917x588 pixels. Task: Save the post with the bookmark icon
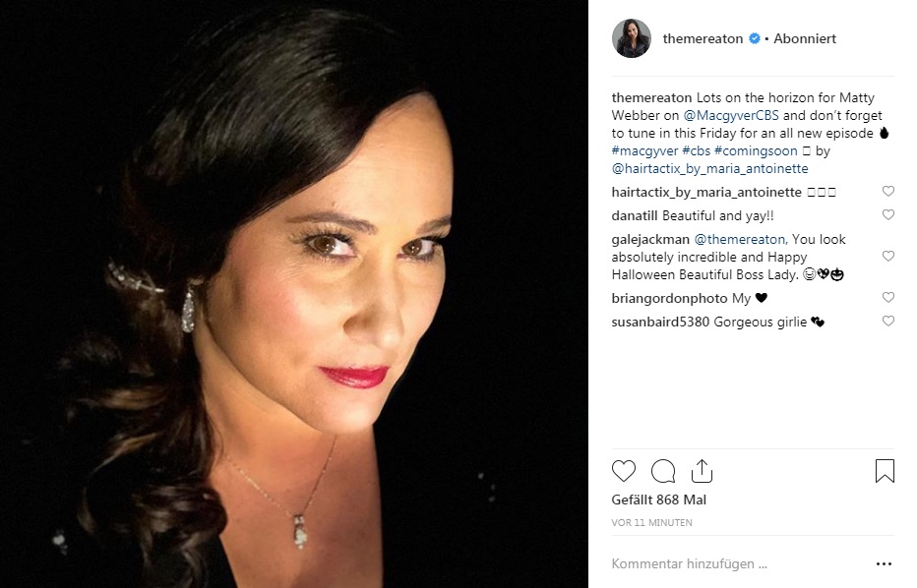[x=885, y=471]
